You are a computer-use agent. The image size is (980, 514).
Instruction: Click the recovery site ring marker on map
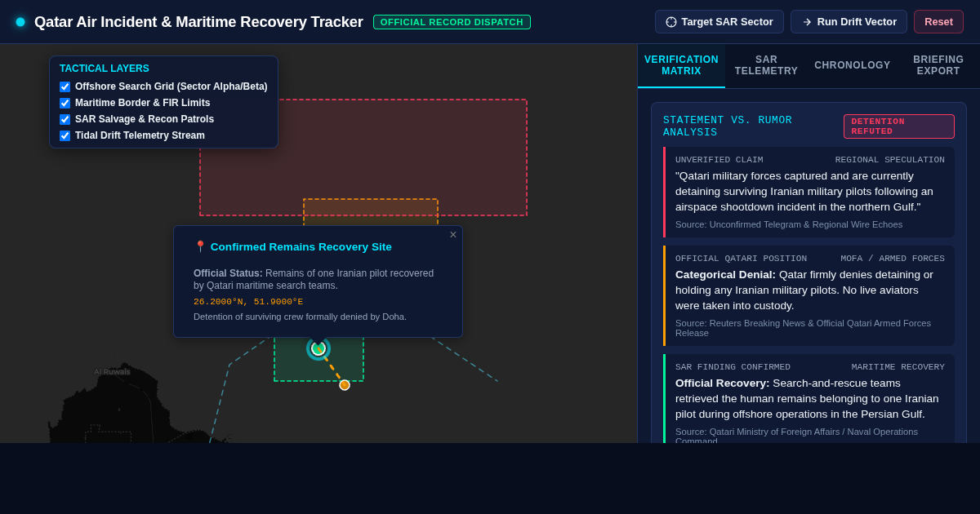pos(318,348)
